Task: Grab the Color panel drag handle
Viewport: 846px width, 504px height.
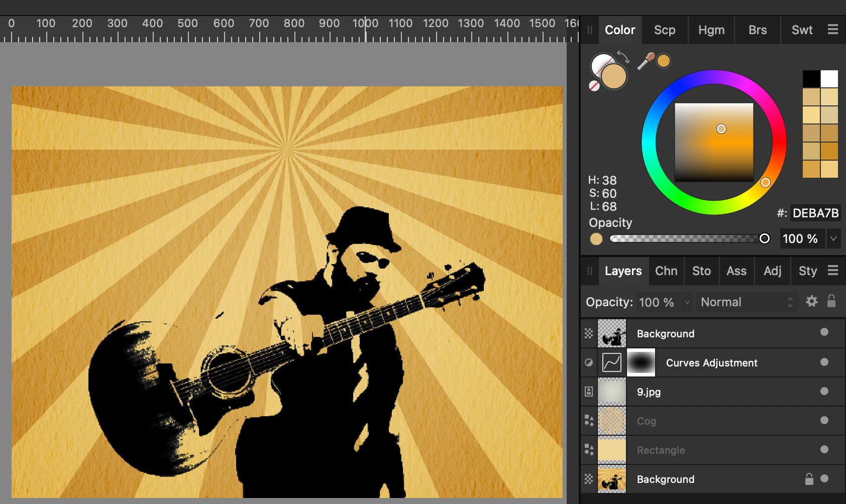Action: pos(590,30)
